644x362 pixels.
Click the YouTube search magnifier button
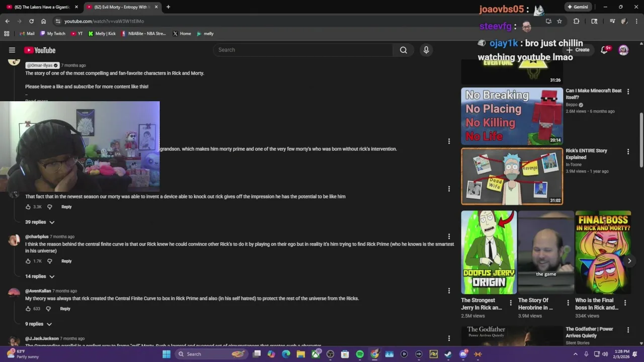click(x=404, y=50)
